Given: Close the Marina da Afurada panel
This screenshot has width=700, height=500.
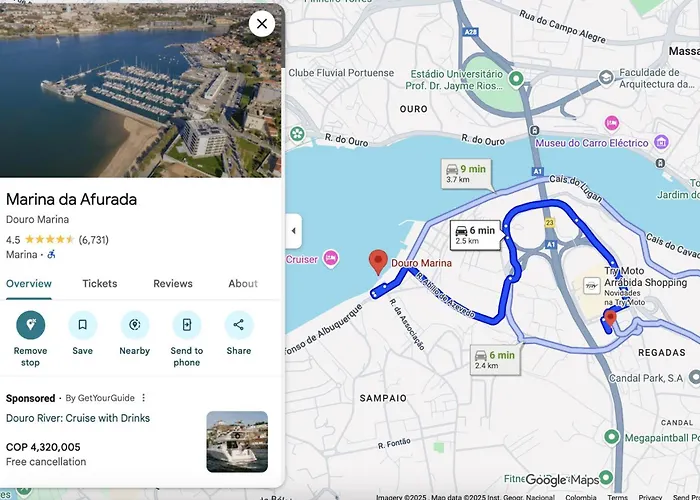Looking at the screenshot, I should pos(262,24).
